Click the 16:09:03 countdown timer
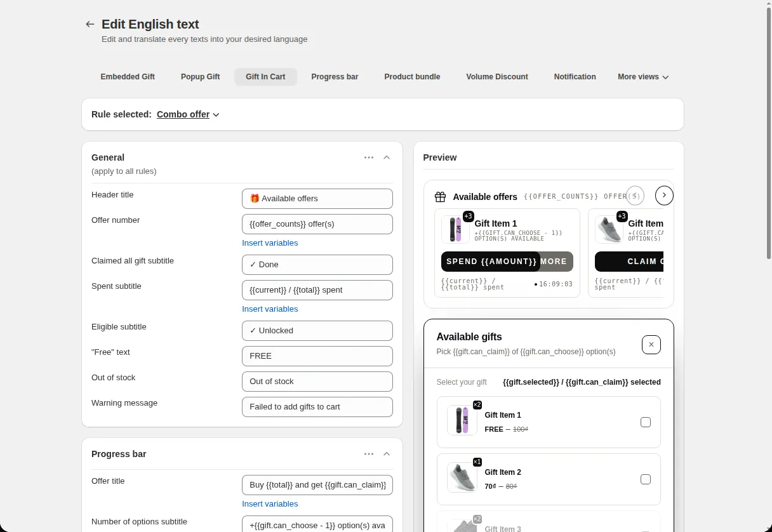Screen dimensions: 772x532 click(x=557, y=284)
